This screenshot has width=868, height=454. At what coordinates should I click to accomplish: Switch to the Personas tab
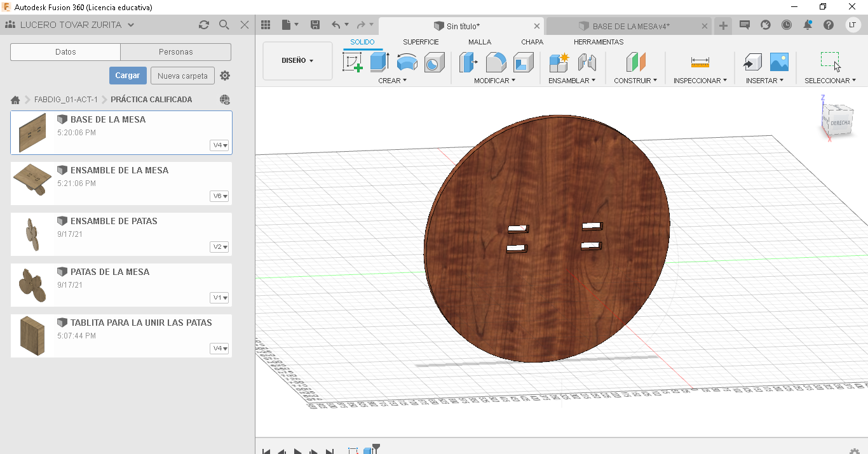coord(176,52)
